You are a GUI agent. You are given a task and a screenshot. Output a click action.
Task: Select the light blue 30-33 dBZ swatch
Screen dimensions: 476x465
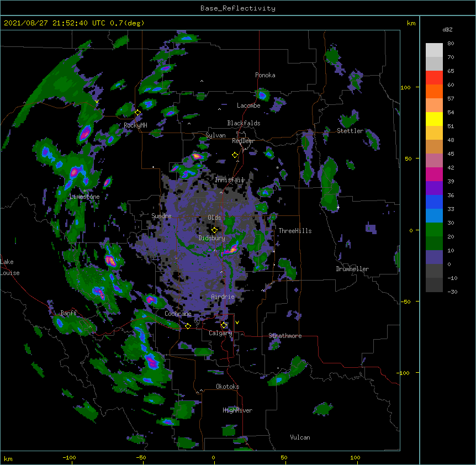[x=434, y=216]
